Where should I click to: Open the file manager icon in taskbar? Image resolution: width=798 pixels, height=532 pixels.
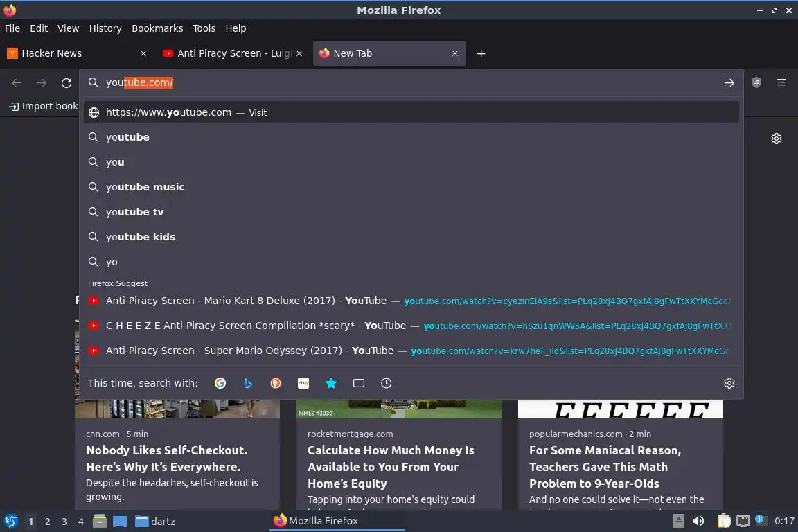click(100, 522)
